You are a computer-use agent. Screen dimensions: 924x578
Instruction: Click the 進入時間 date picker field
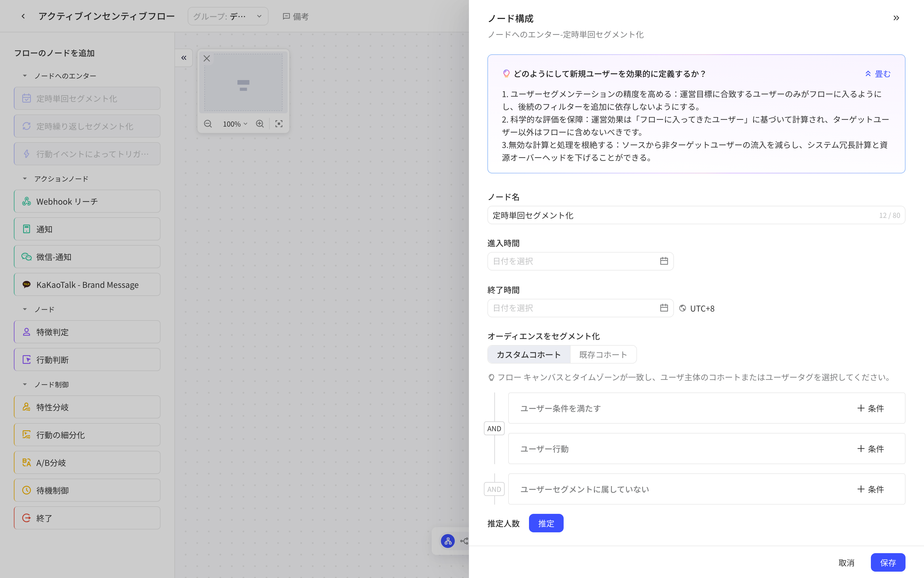(580, 261)
